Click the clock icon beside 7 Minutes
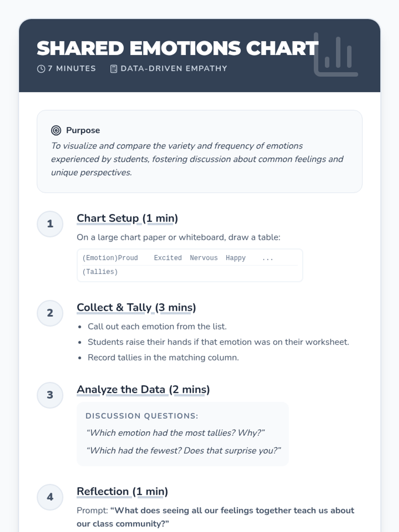The height and width of the screenshot is (532, 399). (41, 69)
